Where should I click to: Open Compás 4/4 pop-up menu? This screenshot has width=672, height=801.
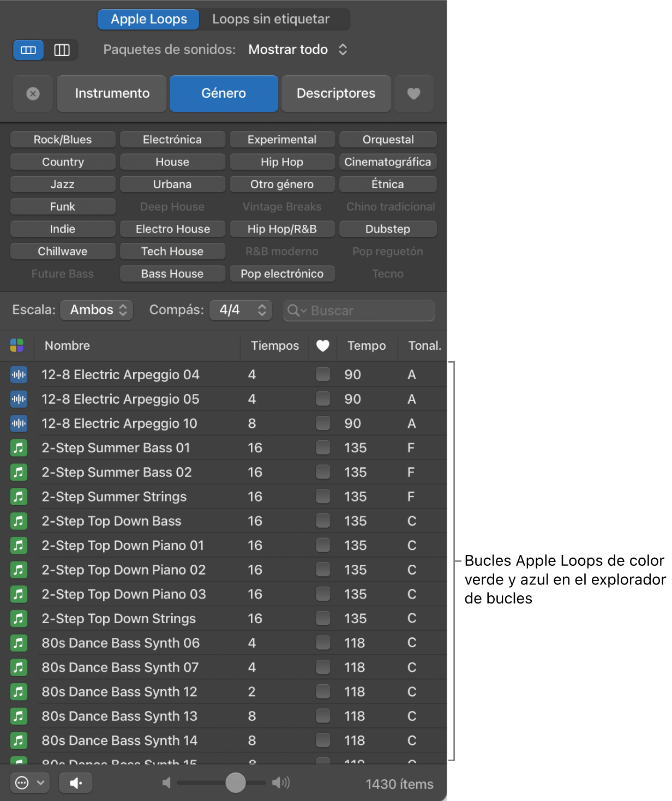point(241,310)
